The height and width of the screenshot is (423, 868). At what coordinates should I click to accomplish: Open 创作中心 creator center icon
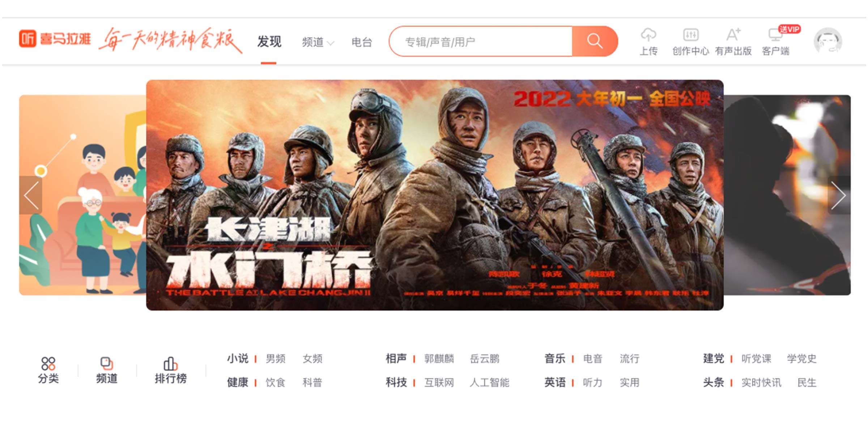(x=691, y=35)
